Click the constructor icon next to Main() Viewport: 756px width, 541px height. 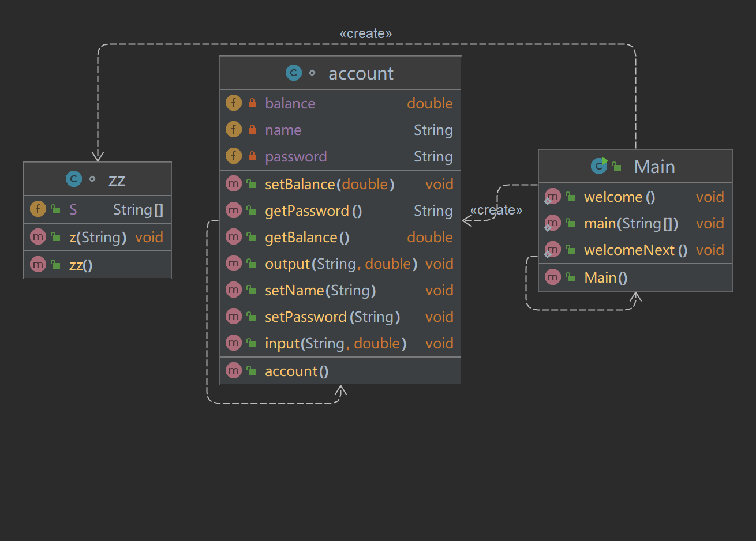(552, 277)
